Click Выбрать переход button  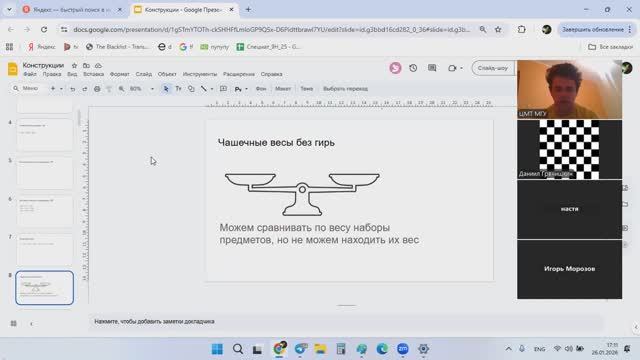(x=345, y=89)
